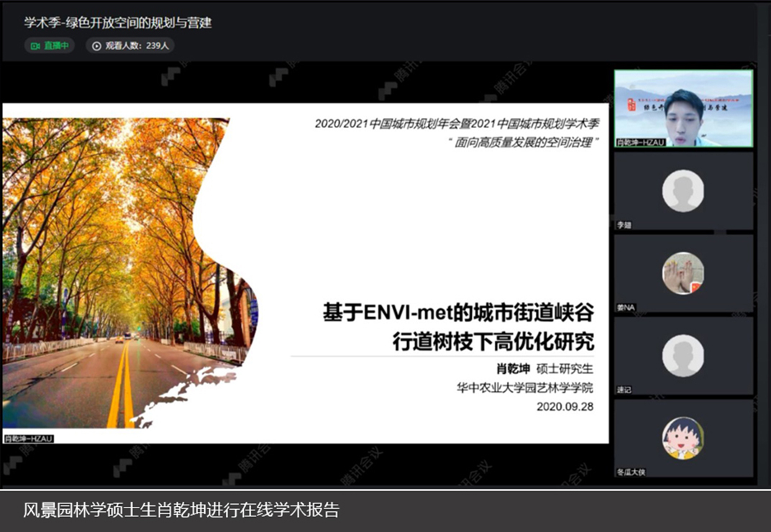771x532 pixels.
Task: Click the red seal logo in speaker's background
Action: [x=631, y=105]
